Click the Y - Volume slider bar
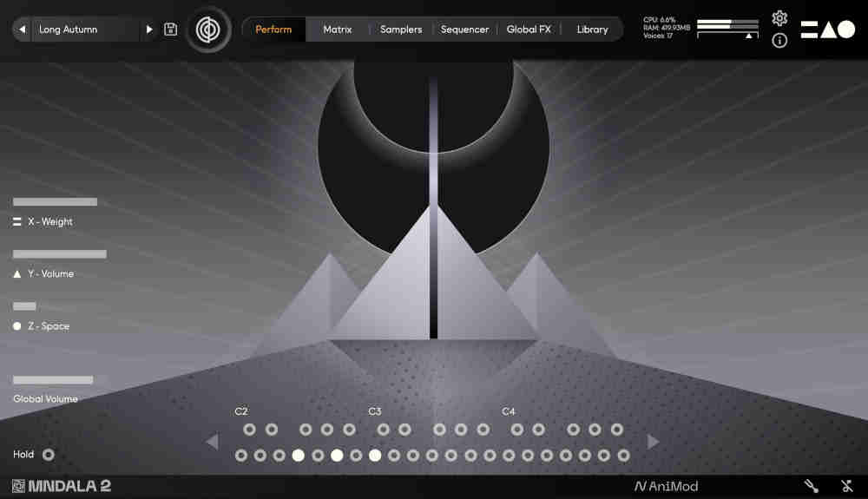The image size is (868, 499). point(59,254)
